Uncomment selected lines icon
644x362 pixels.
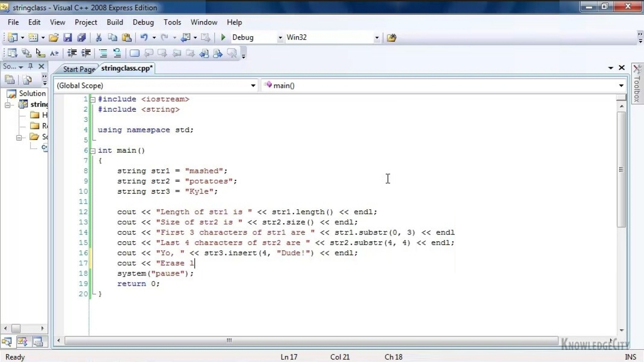117,53
